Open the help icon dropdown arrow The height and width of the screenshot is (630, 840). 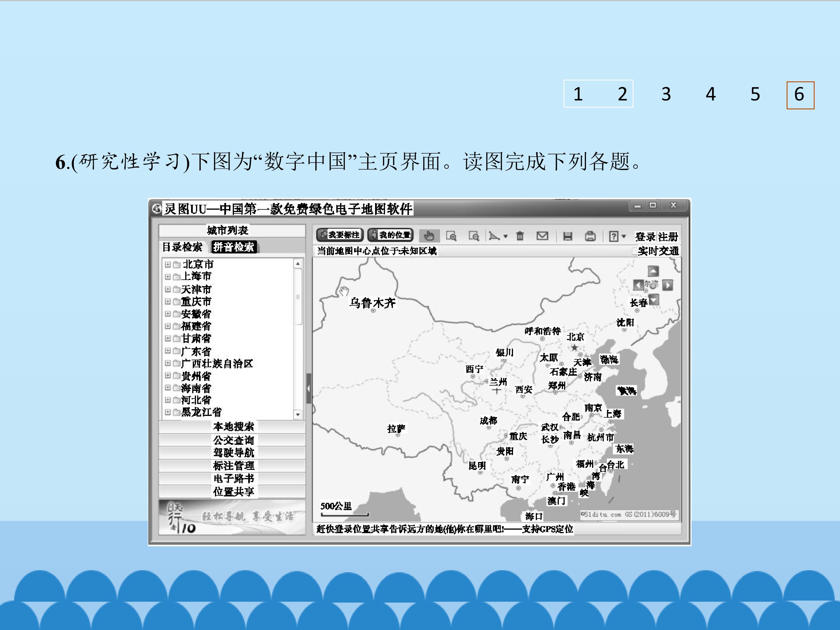click(x=623, y=236)
